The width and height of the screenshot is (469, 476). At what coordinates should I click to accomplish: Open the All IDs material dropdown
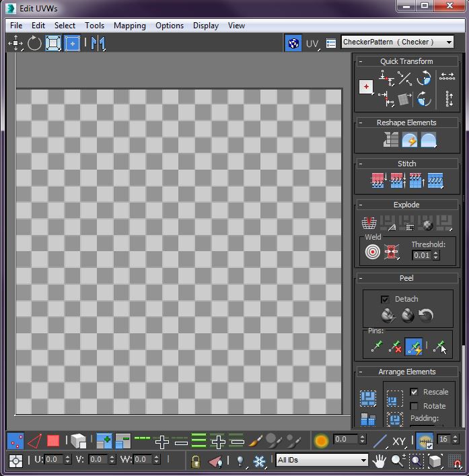(x=322, y=461)
